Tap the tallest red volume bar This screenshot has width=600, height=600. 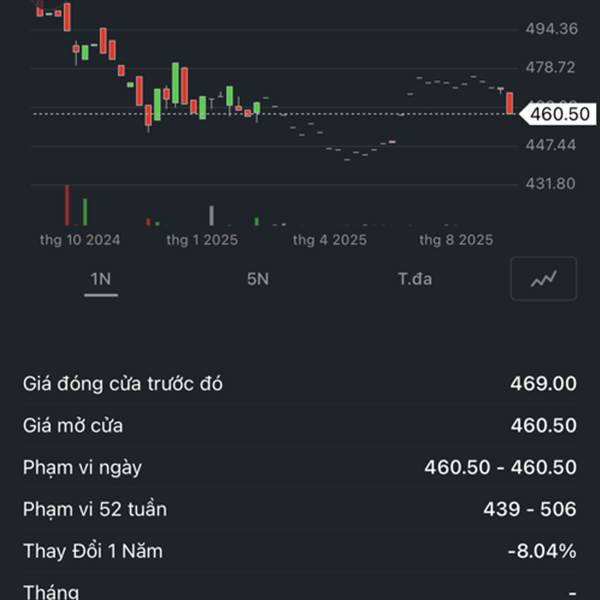[67, 205]
